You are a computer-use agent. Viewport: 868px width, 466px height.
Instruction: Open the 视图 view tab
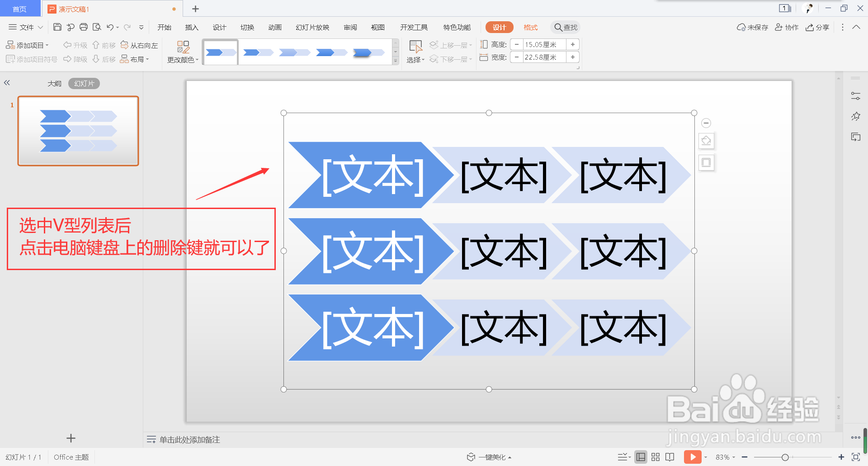[x=378, y=27]
